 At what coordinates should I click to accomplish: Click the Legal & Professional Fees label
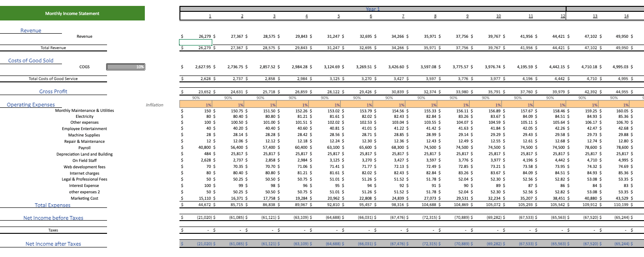tap(85, 179)
